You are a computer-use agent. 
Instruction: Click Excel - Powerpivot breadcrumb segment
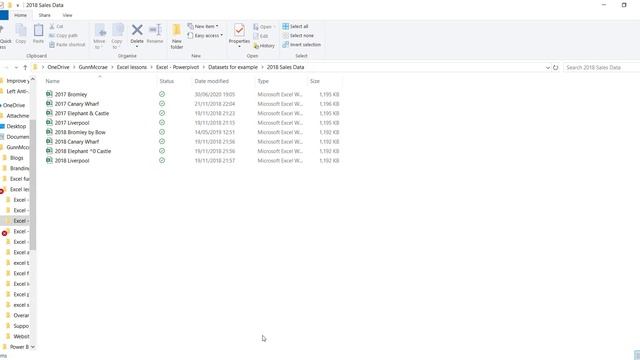pyautogui.click(x=178, y=67)
